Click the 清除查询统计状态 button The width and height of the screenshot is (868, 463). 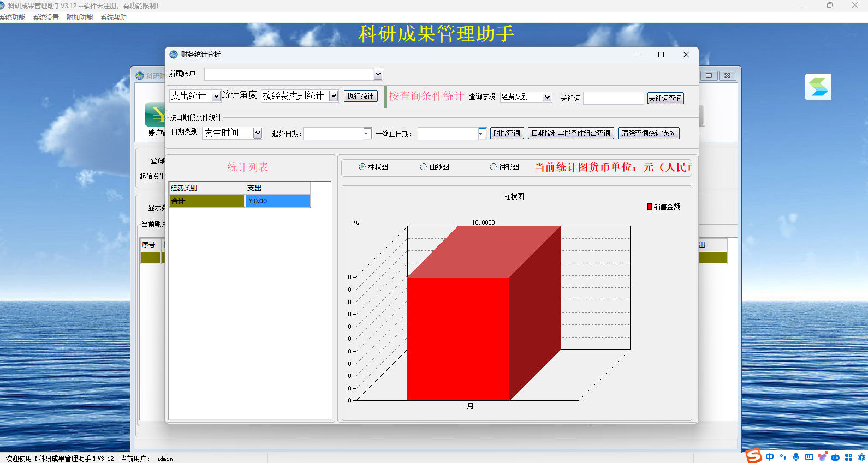coord(649,133)
